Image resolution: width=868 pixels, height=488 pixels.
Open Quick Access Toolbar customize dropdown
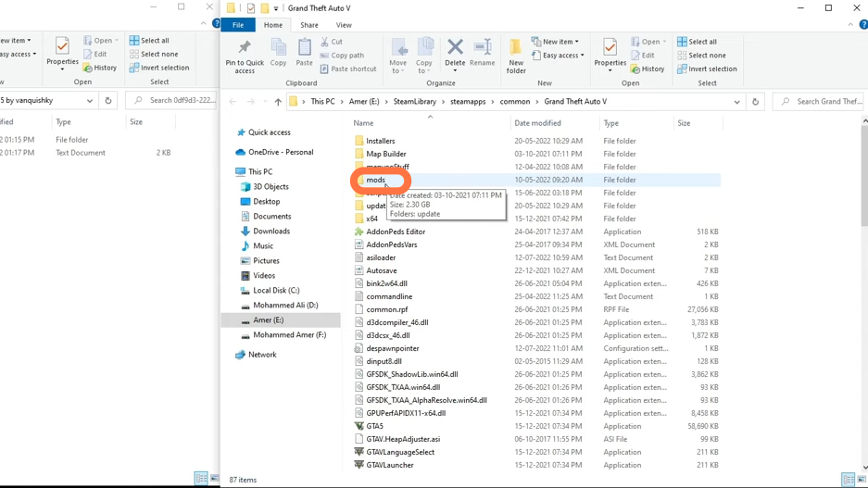[276, 8]
